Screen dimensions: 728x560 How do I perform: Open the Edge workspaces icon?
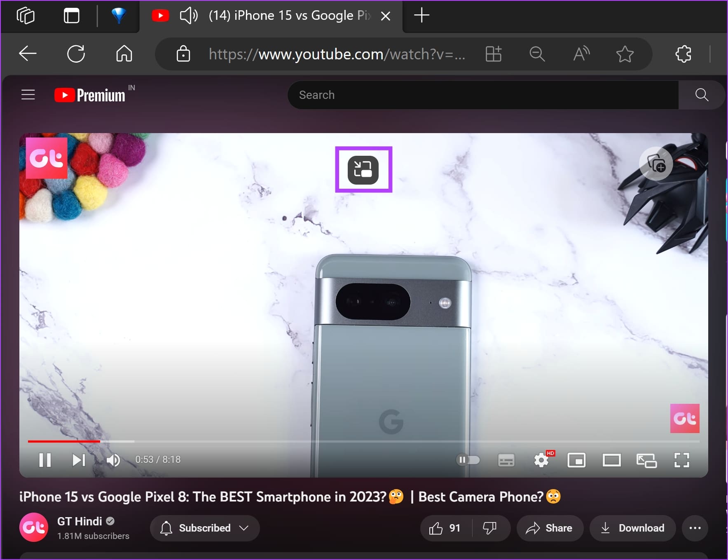(x=26, y=16)
